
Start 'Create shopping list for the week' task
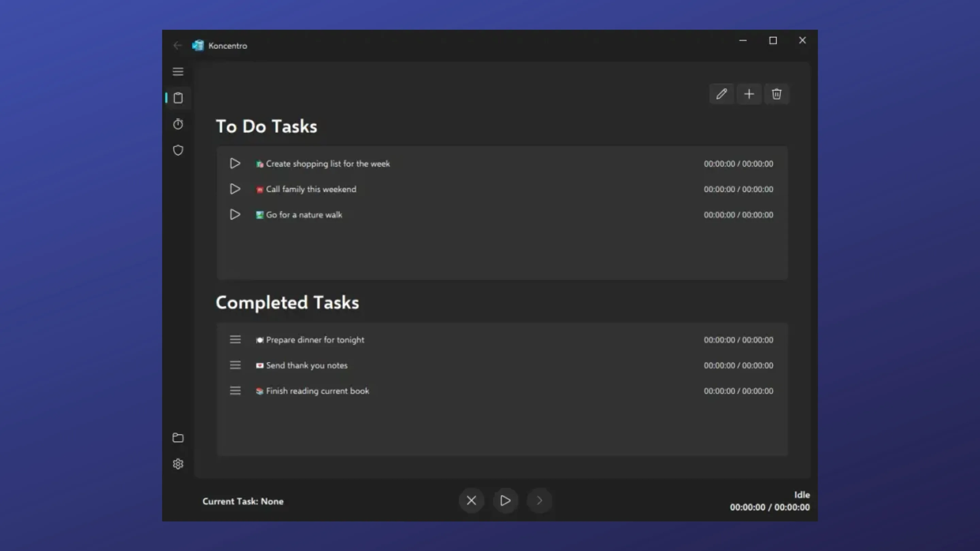pyautogui.click(x=235, y=164)
